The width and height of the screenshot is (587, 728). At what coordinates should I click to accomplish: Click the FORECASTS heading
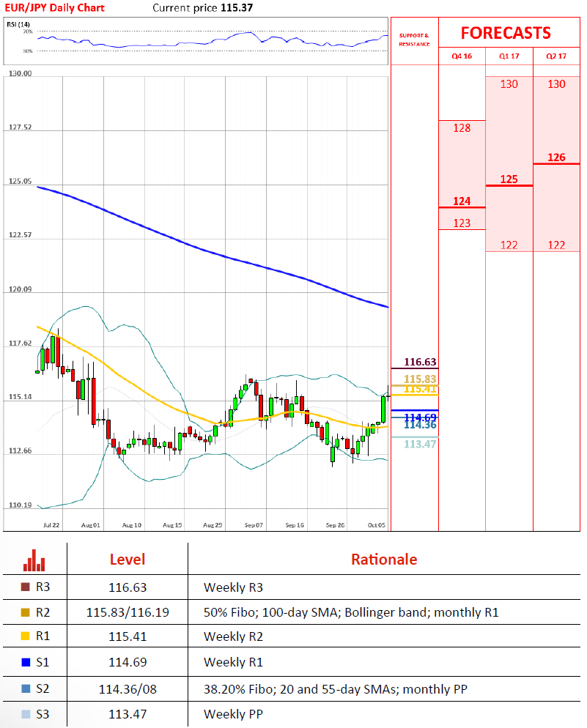tap(506, 34)
